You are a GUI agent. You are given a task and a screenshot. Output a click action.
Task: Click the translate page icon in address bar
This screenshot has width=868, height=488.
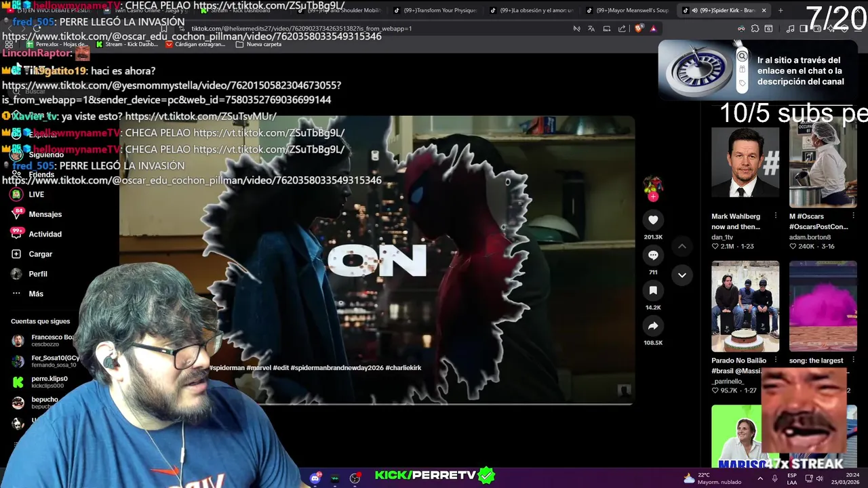click(591, 28)
